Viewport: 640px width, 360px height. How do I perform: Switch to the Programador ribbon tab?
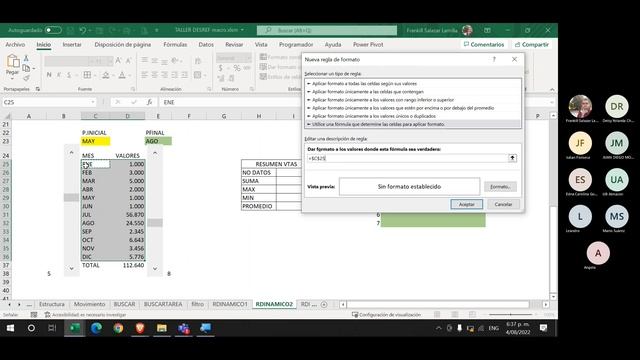[296, 44]
